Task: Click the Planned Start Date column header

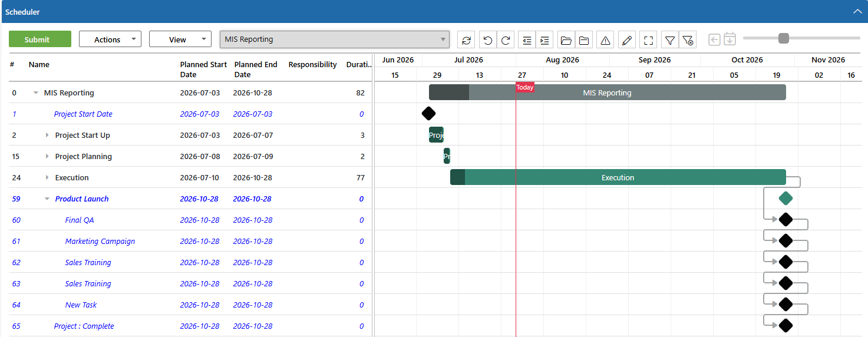Action: [x=203, y=70]
